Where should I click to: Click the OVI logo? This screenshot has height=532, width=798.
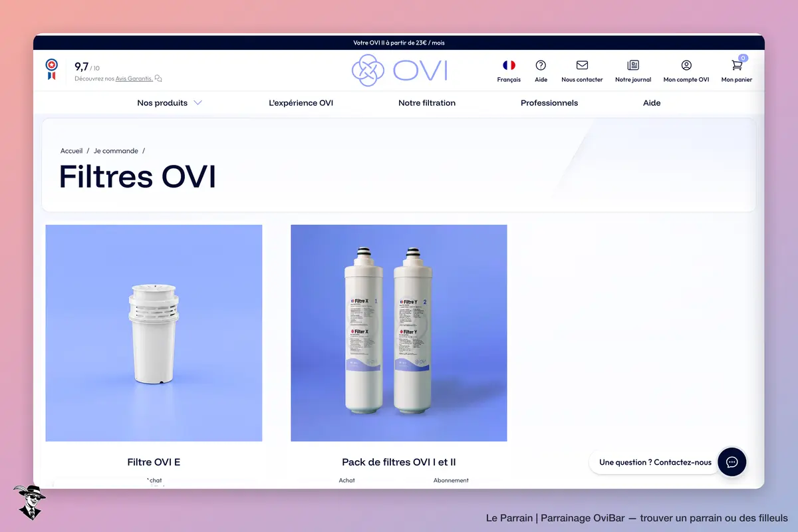(x=399, y=70)
